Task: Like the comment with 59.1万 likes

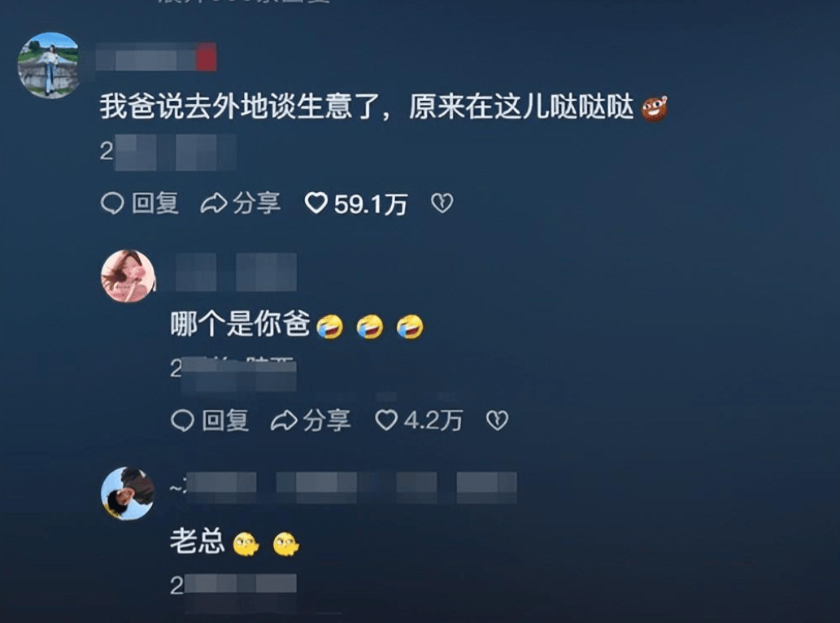Action: (316, 203)
